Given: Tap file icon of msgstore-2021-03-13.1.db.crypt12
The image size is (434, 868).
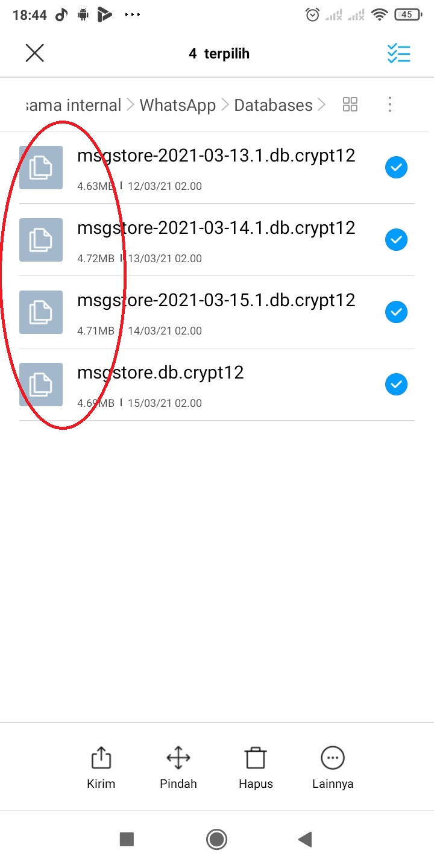Looking at the screenshot, I should point(41,168).
